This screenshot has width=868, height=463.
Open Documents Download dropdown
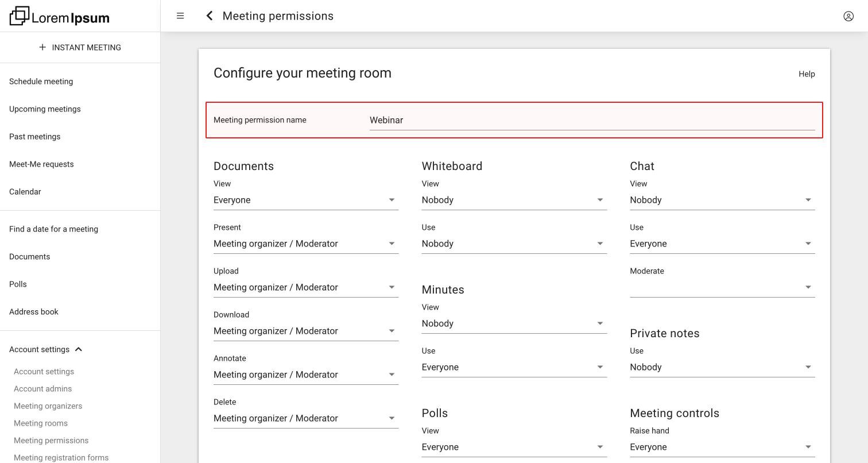click(306, 331)
